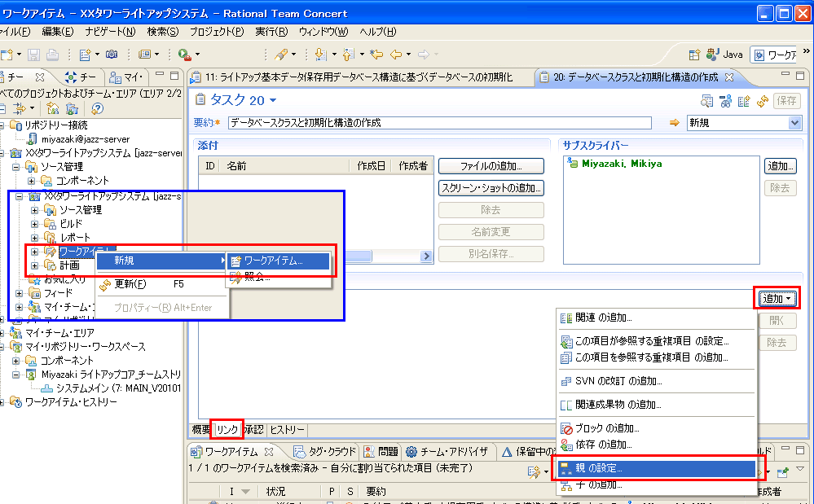Choose 関連 の追加... from the 追加 menu

click(x=657, y=318)
